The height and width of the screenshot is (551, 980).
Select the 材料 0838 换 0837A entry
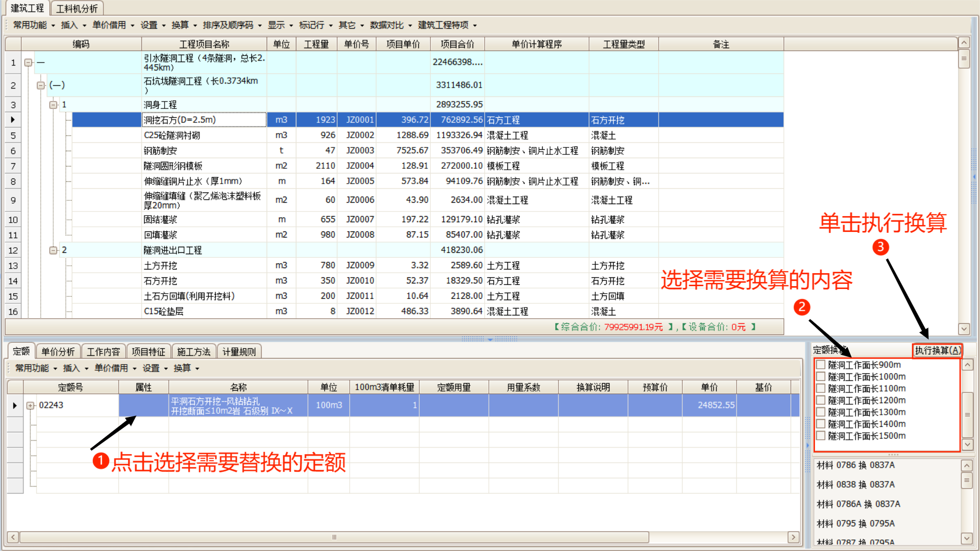coord(856,485)
